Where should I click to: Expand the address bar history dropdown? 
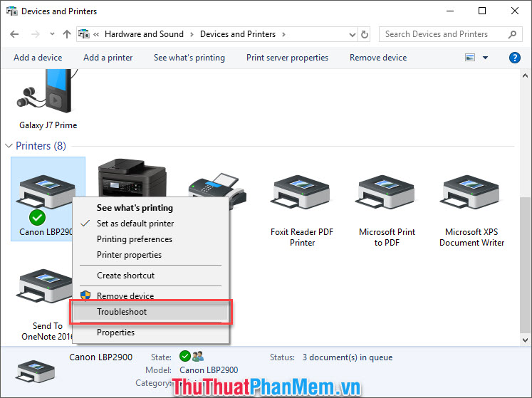click(353, 34)
